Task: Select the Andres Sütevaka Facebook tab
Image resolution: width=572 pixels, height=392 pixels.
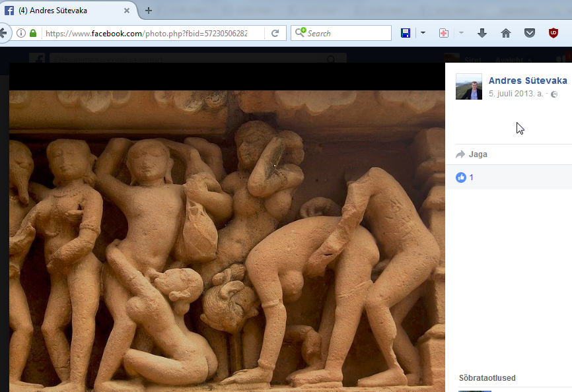Action: (69, 10)
